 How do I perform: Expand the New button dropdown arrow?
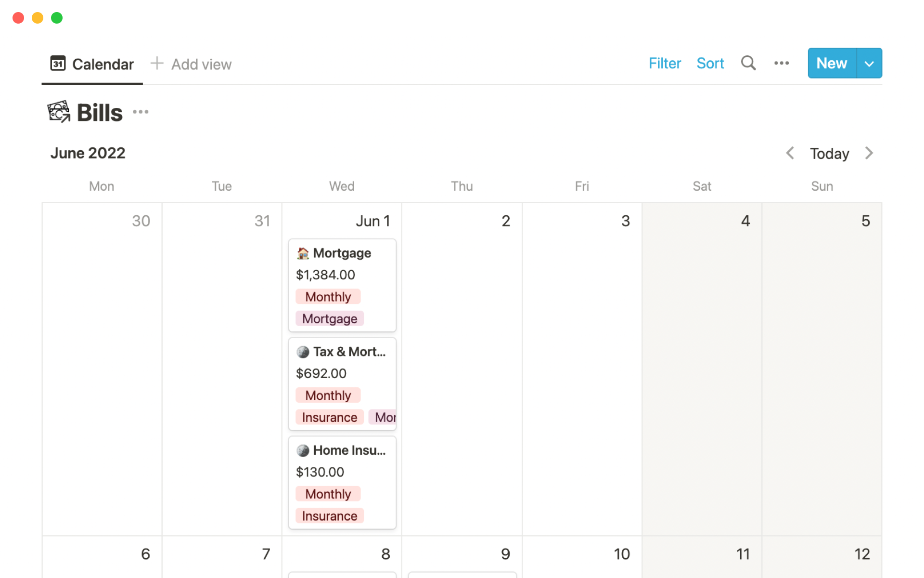tap(869, 64)
